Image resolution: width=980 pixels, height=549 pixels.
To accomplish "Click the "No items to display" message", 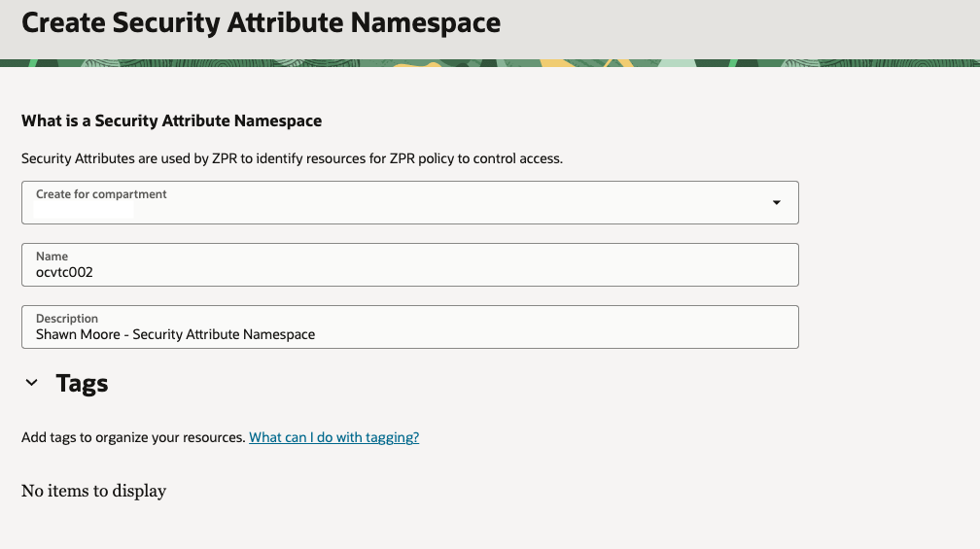I will (x=93, y=491).
